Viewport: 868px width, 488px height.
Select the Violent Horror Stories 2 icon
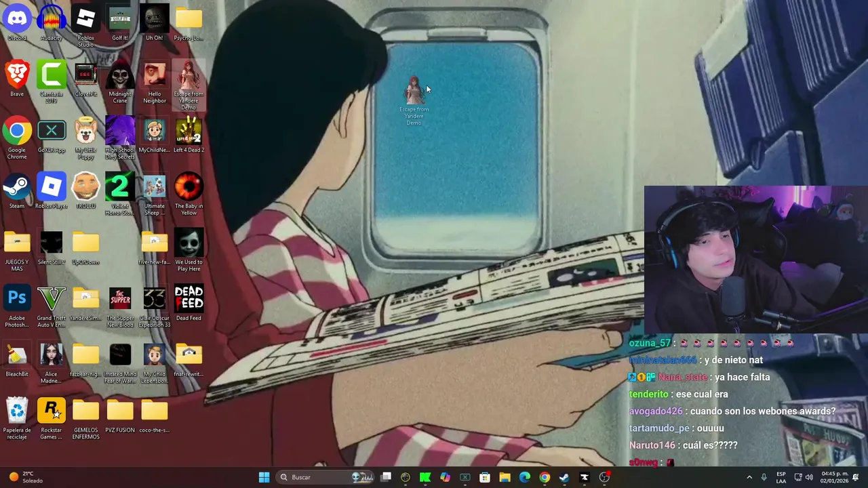[x=120, y=195]
